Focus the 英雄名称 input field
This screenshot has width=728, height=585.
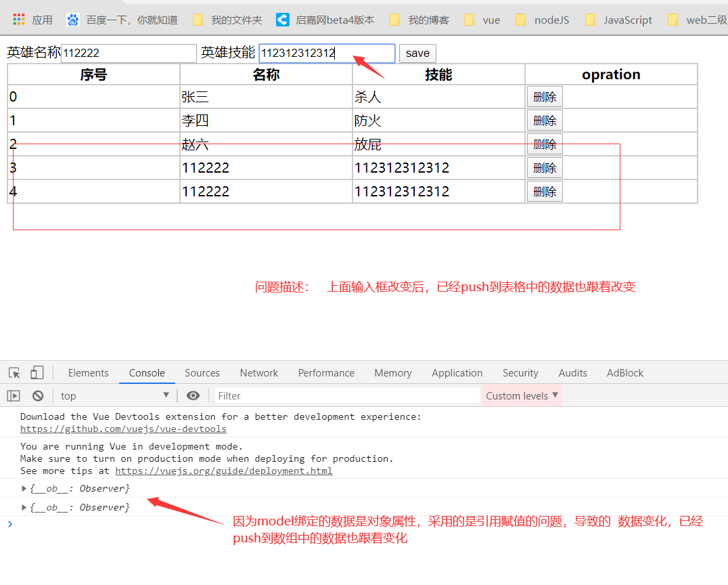click(x=129, y=53)
